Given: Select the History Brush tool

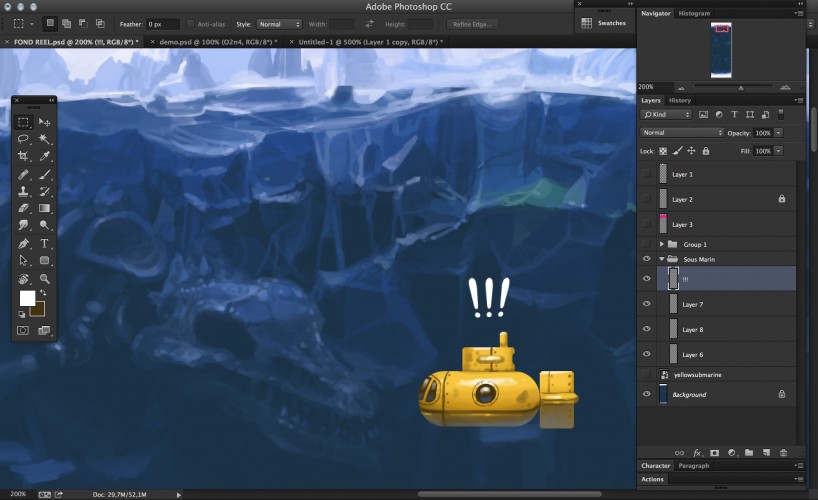Looking at the screenshot, I should point(44,192).
